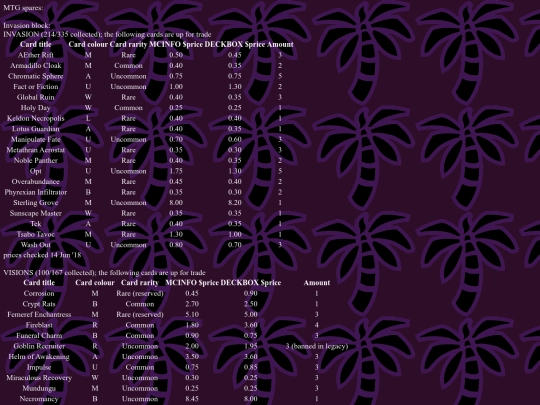Click Opt's MCINFO price 1.75

pos(176,171)
